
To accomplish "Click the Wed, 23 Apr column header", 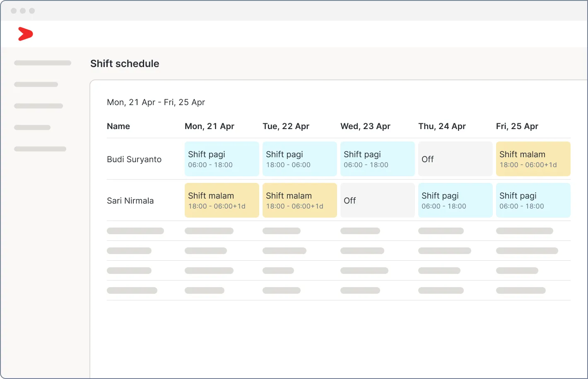I will [x=366, y=126].
